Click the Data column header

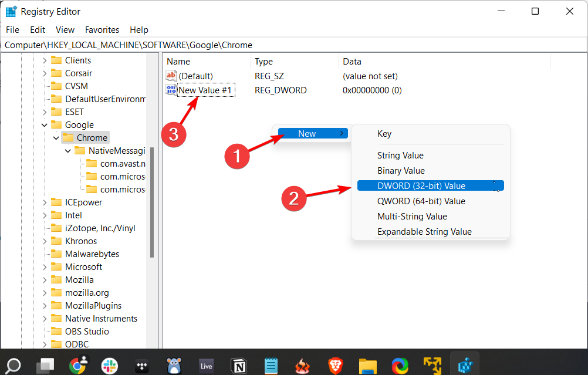click(x=444, y=62)
